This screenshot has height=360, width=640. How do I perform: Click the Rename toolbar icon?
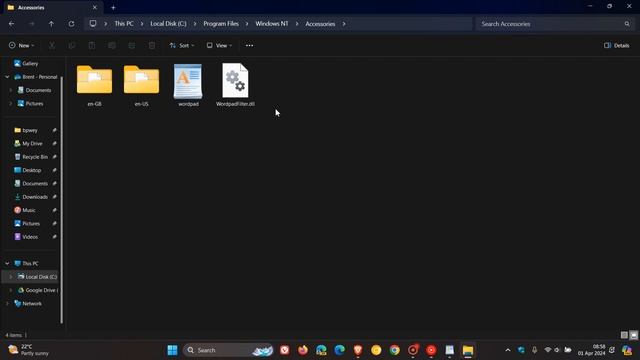pos(112,45)
